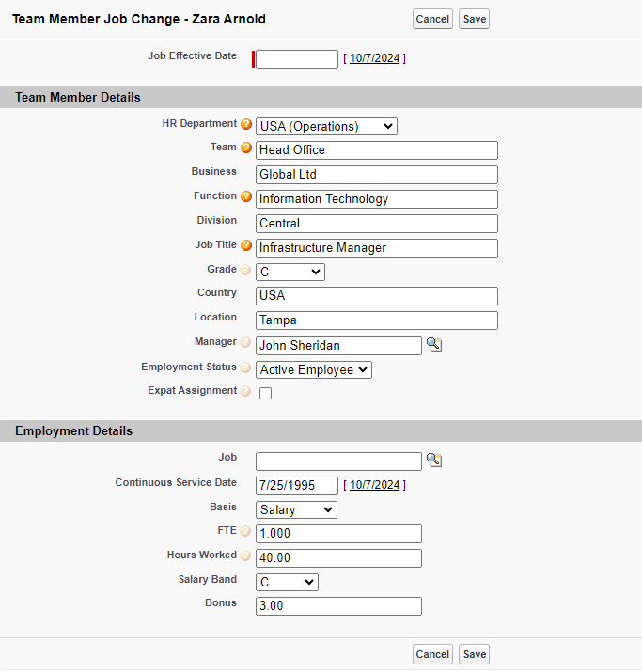Click help icon beside Function label
The image size is (642, 672).
click(x=246, y=196)
